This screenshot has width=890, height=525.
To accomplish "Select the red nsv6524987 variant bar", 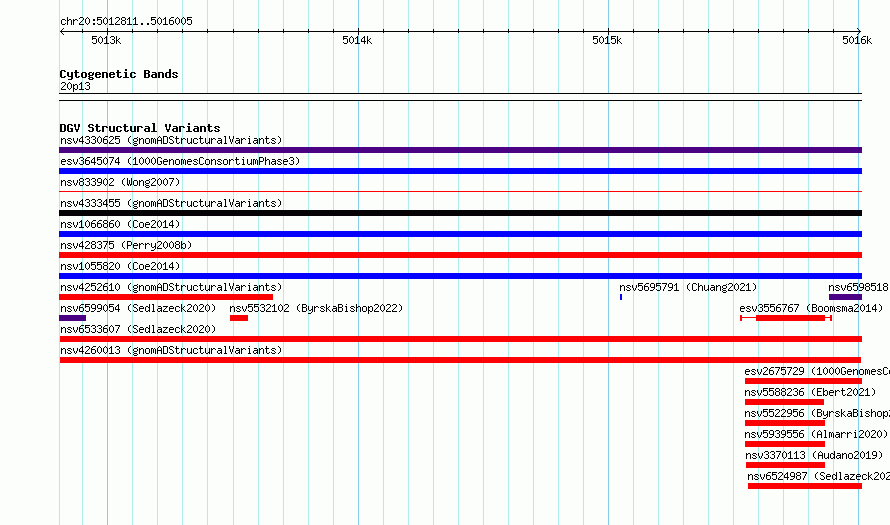I will pos(805,486).
